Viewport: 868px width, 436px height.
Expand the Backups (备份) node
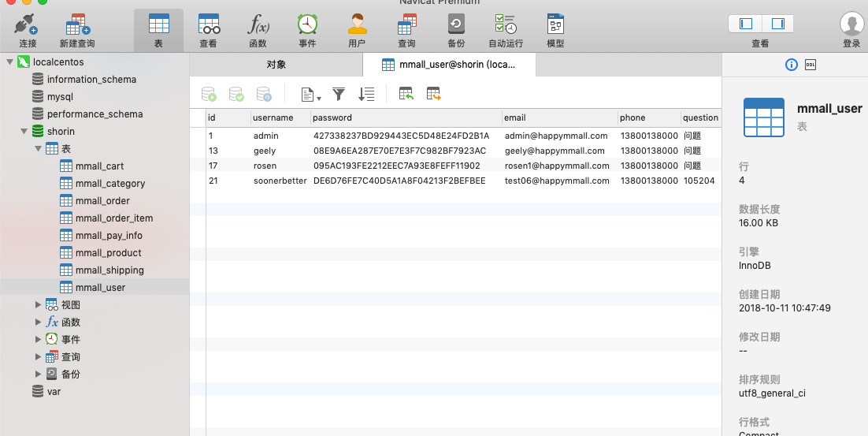(38, 374)
